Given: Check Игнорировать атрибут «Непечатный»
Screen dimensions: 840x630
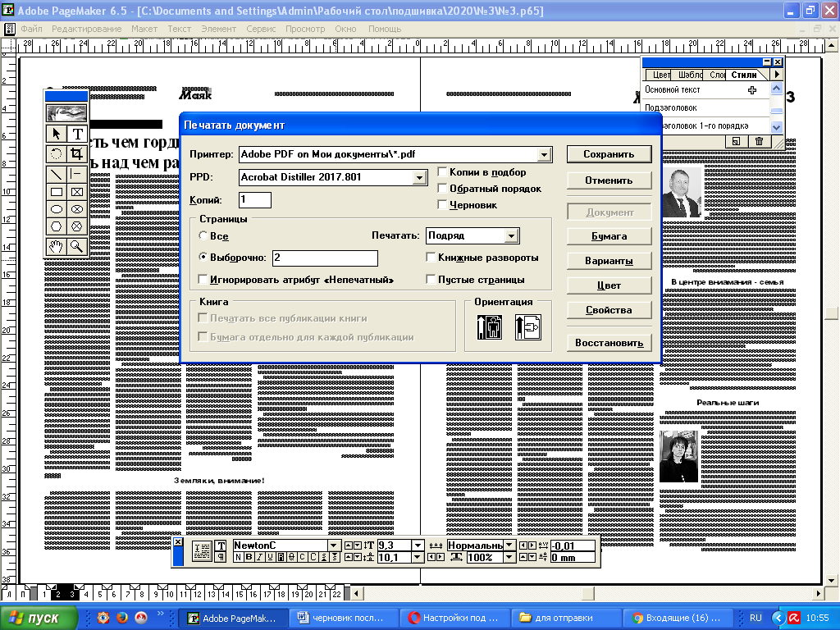Looking at the screenshot, I should tap(203, 279).
